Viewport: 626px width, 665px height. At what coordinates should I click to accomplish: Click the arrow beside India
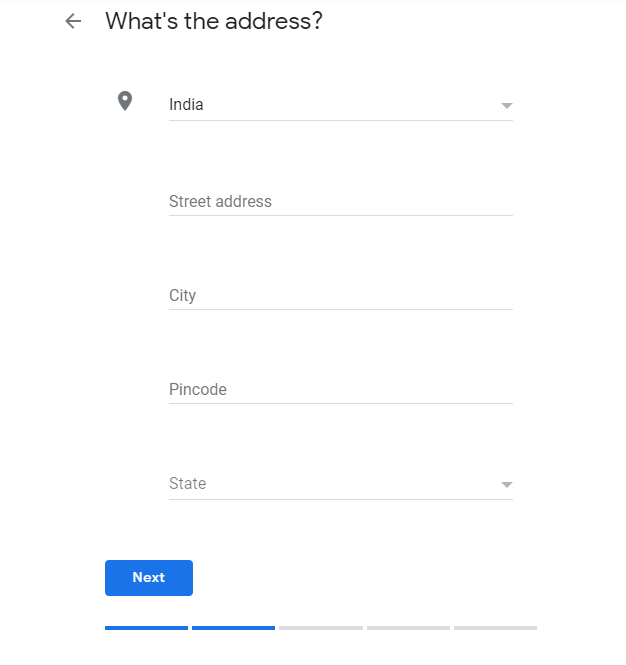[506, 106]
